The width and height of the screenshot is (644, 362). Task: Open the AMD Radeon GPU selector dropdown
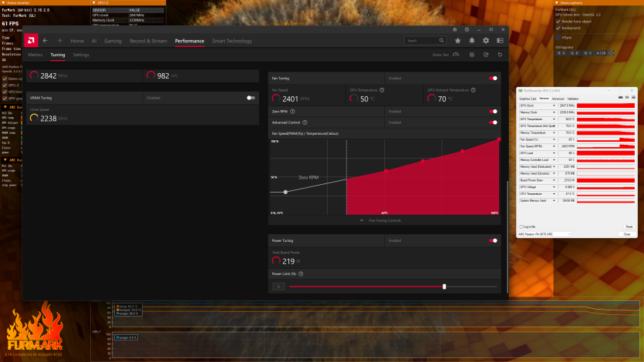[545, 234]
